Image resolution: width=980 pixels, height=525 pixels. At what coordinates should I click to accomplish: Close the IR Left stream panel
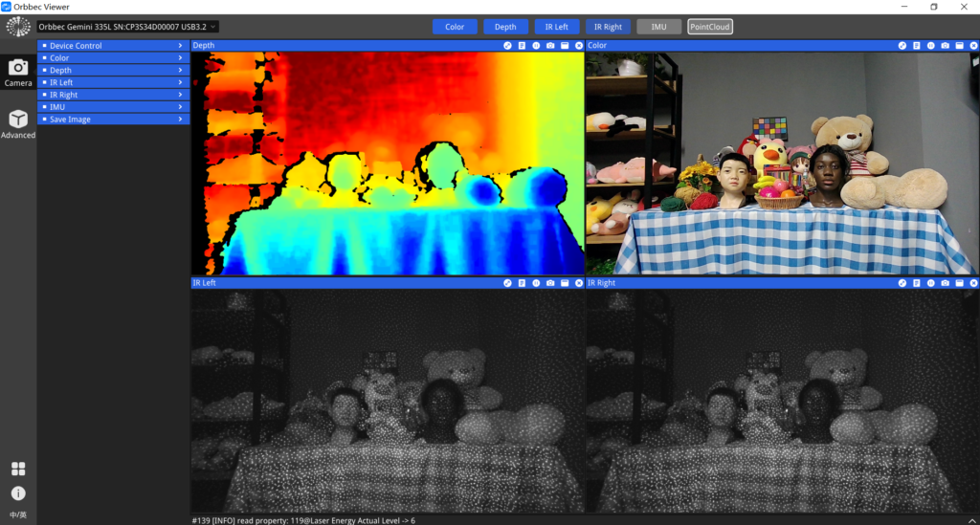[579, 283]
